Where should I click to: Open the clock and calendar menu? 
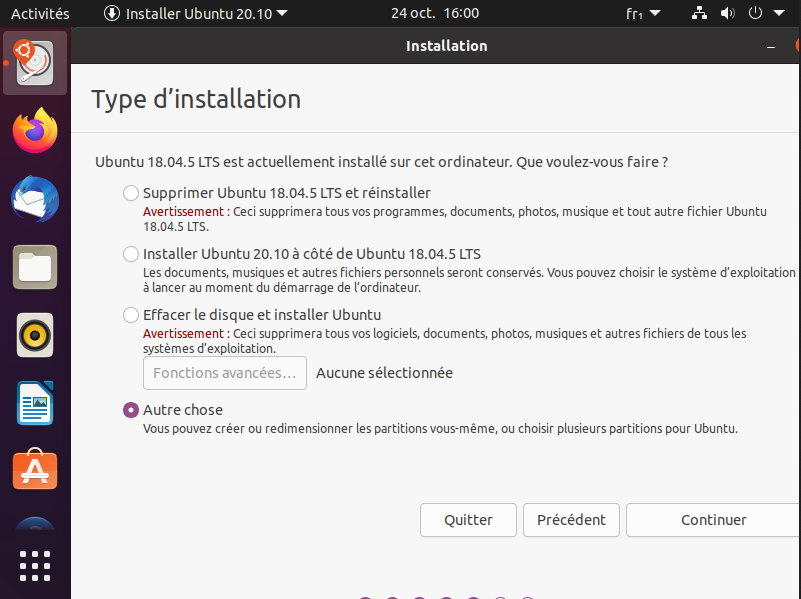[434, 14]
